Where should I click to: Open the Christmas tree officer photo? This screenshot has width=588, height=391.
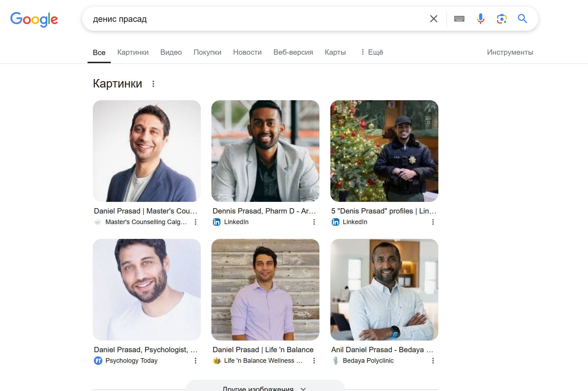click(x=384, y=151)
